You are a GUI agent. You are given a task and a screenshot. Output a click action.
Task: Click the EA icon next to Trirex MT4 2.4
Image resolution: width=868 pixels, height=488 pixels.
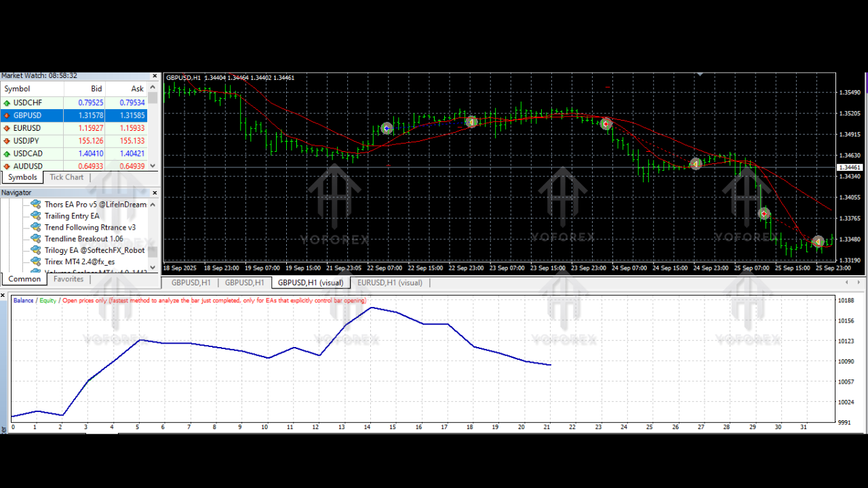[35, 262]
